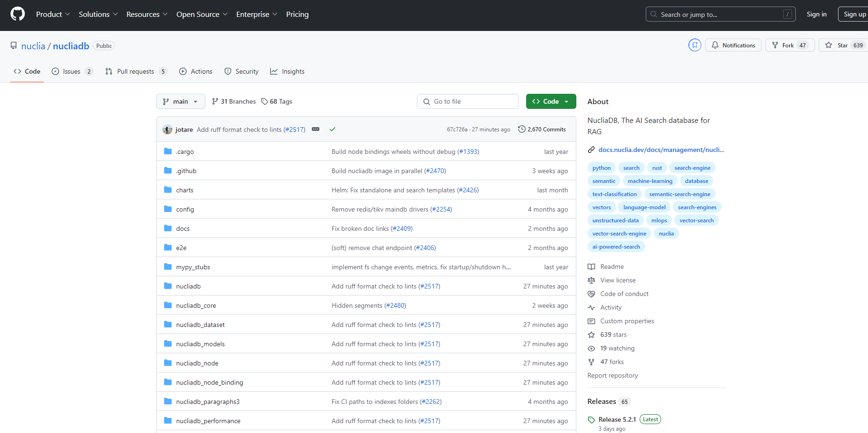868x433 pixels.
Task: Click the bookmark icon next to Notifications
Action: (x=694, y=45)
